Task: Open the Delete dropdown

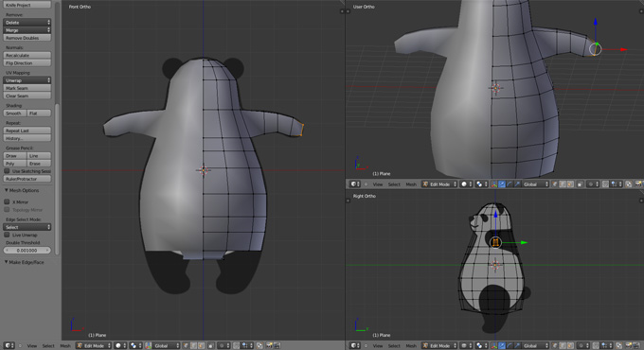Action: pyautogui.click(x=27, y=22)
